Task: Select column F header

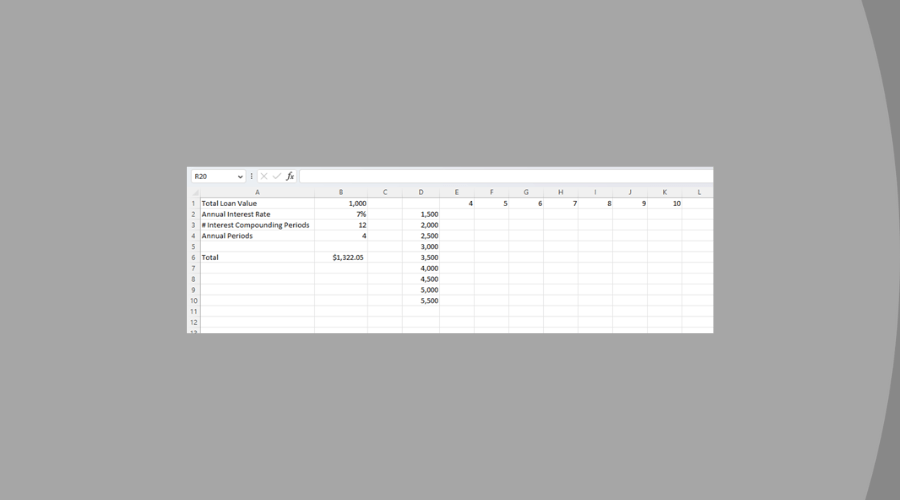Action: [x=491, y=192]
